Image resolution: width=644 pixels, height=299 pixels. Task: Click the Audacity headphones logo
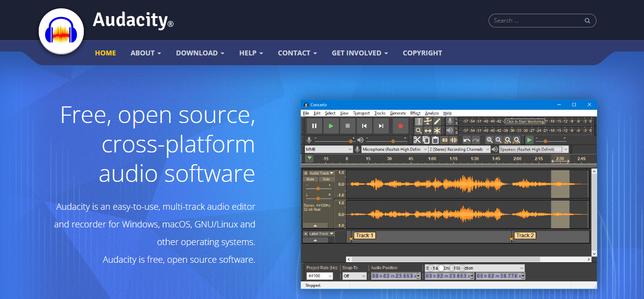61,32
